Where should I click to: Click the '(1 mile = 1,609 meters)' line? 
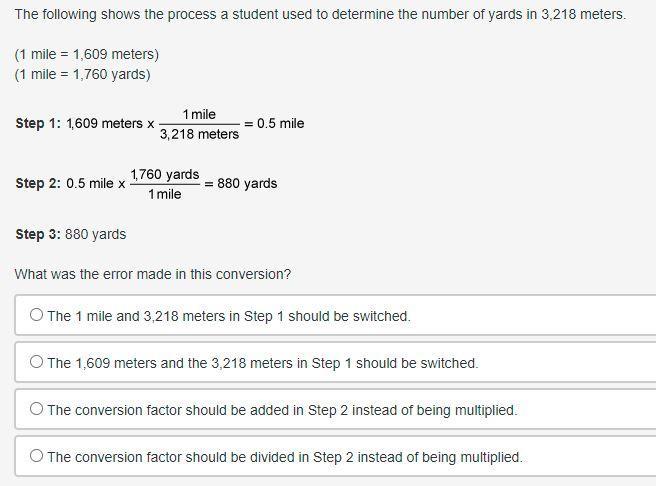[x=87, y=54]
